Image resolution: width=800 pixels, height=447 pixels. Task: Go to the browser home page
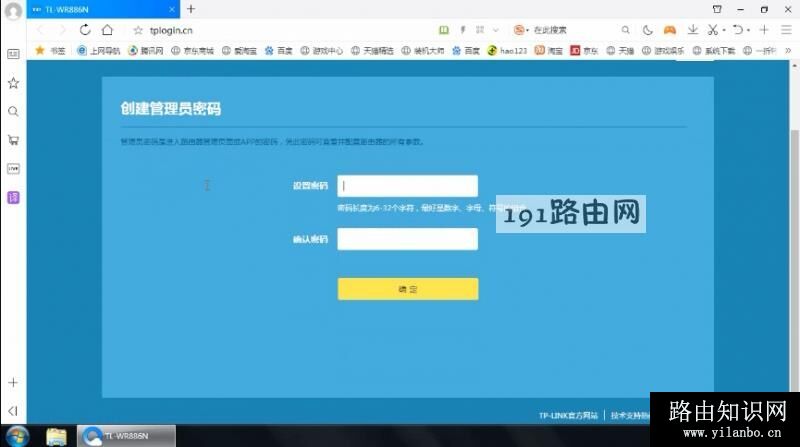107,30
